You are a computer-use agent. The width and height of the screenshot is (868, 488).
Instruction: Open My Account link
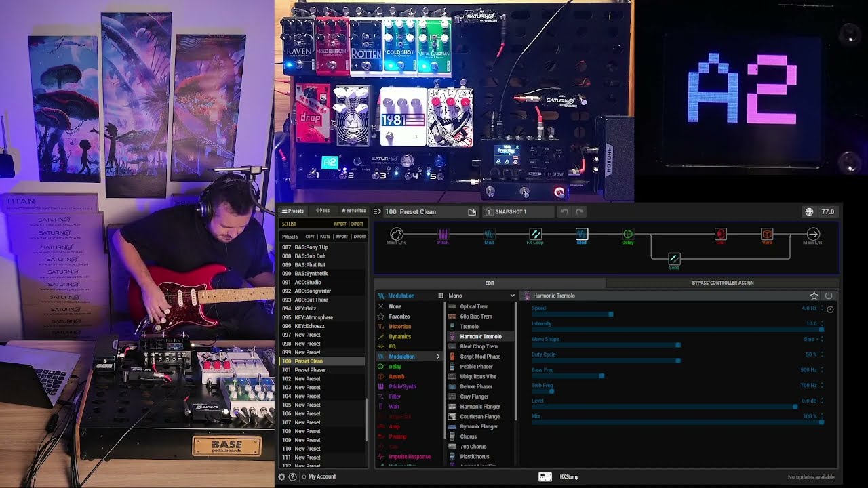coord(322,476)
